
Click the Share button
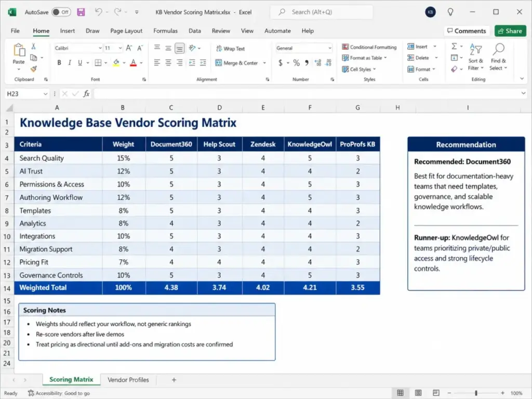510,31
